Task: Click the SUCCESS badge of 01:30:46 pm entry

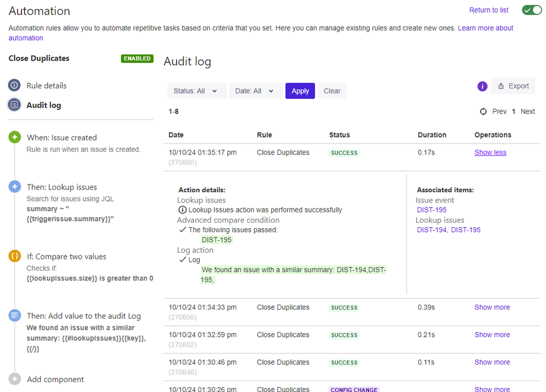Action: [344, 363]
